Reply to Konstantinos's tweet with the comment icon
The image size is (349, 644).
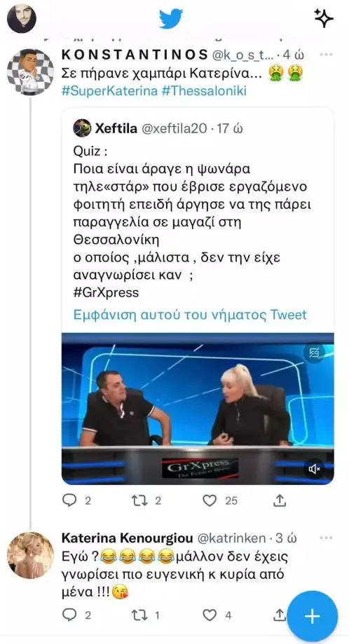pyautogui.click(x=68, y=500)
